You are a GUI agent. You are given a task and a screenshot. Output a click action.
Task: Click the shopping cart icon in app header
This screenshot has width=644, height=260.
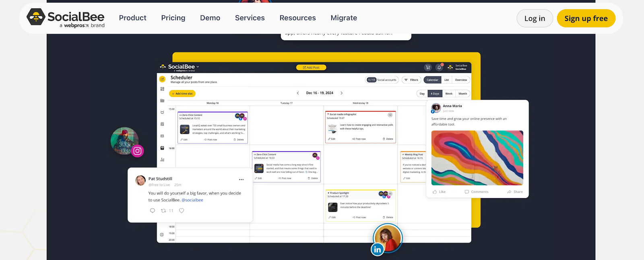pyautogui.click(x=428, y=68)
